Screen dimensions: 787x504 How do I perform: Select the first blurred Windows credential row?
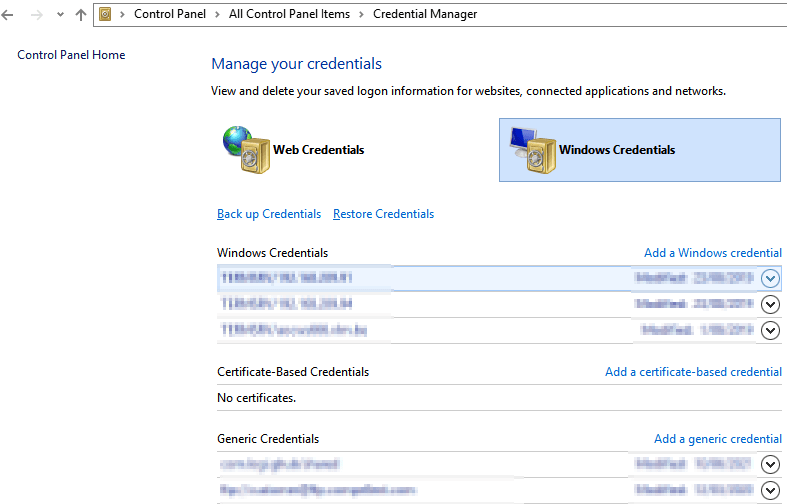point(499,278)
